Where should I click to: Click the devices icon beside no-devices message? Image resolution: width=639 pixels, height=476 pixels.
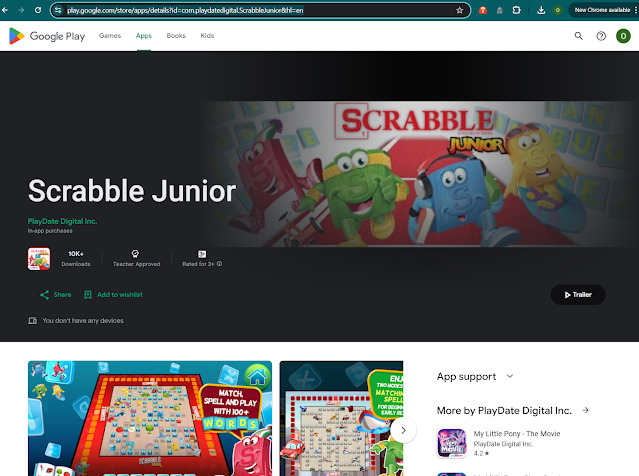tap(33, 321)
